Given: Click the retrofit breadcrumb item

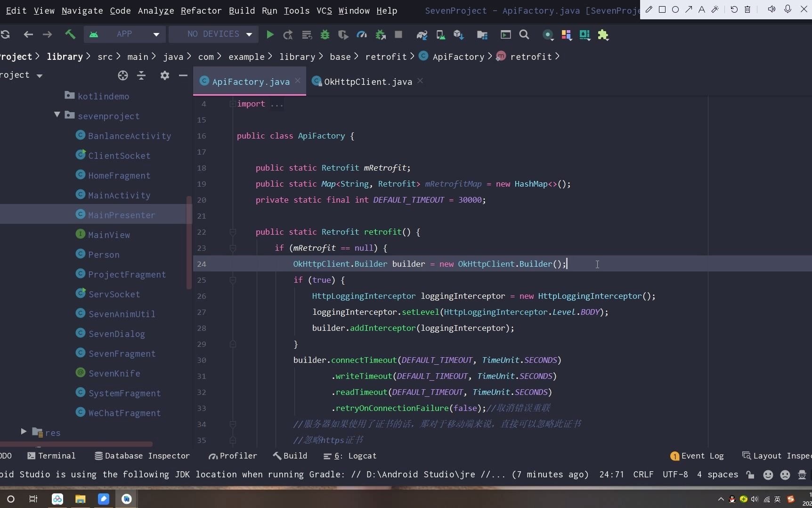Looking at the screenshot, I should tap(524, 57).
